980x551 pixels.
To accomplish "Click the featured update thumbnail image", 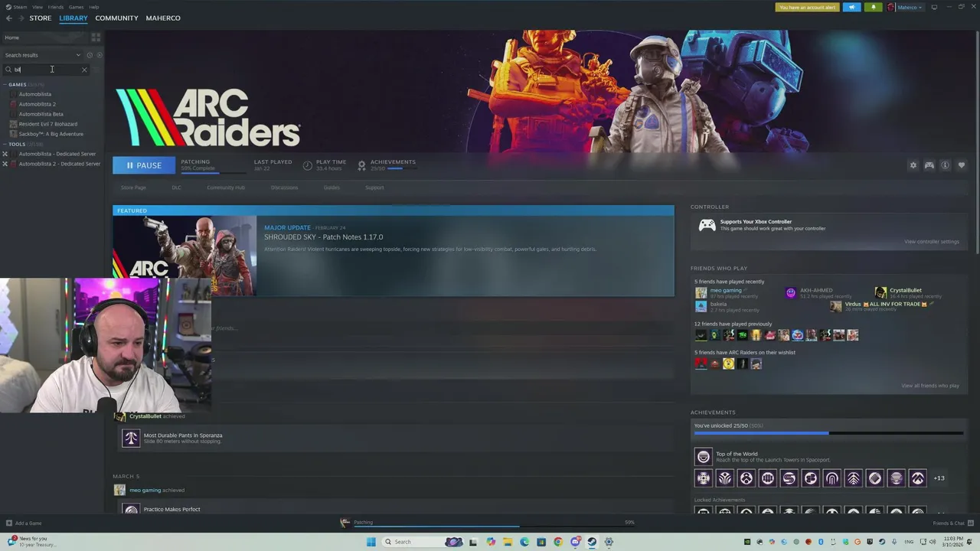I will (x=185, y=256).
